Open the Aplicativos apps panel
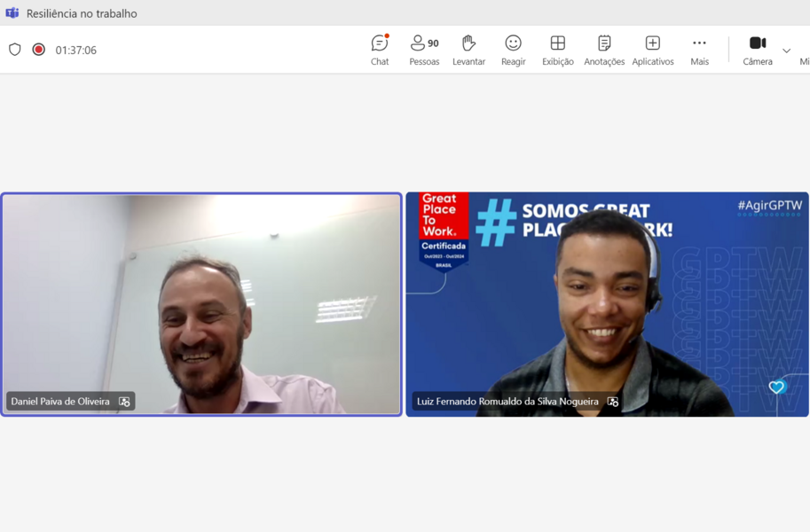The image size is (810, 532). click(x=653, y=50)
